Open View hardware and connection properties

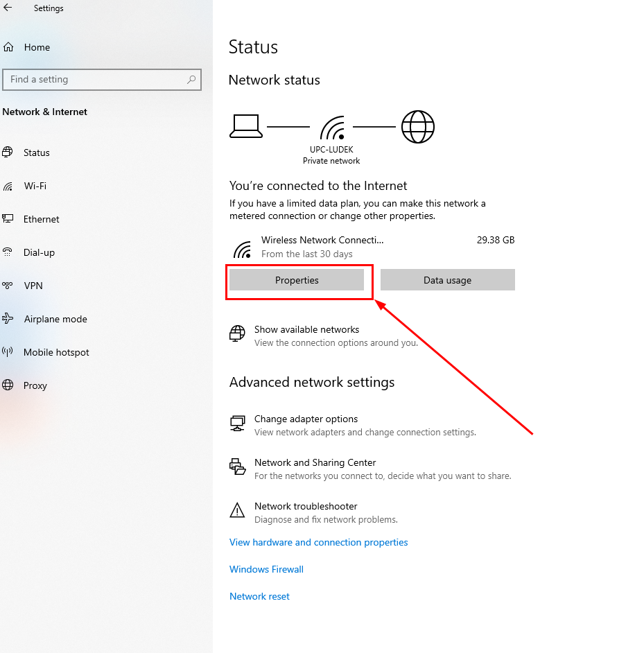[x=318, y=543]
